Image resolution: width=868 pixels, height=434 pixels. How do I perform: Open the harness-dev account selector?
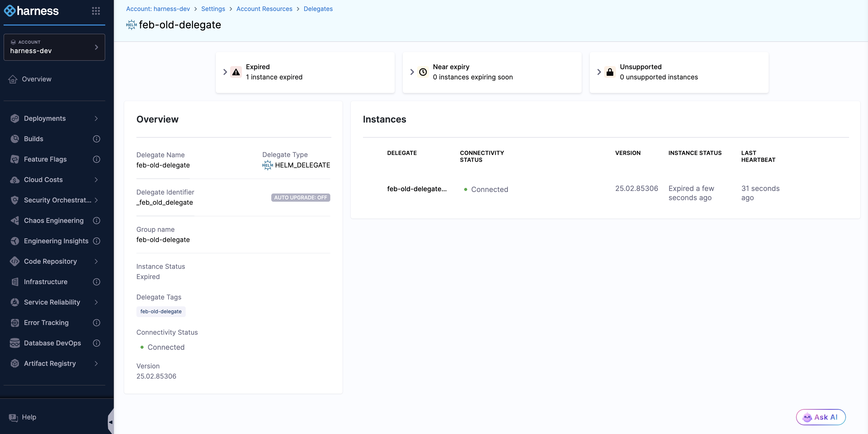54,47
